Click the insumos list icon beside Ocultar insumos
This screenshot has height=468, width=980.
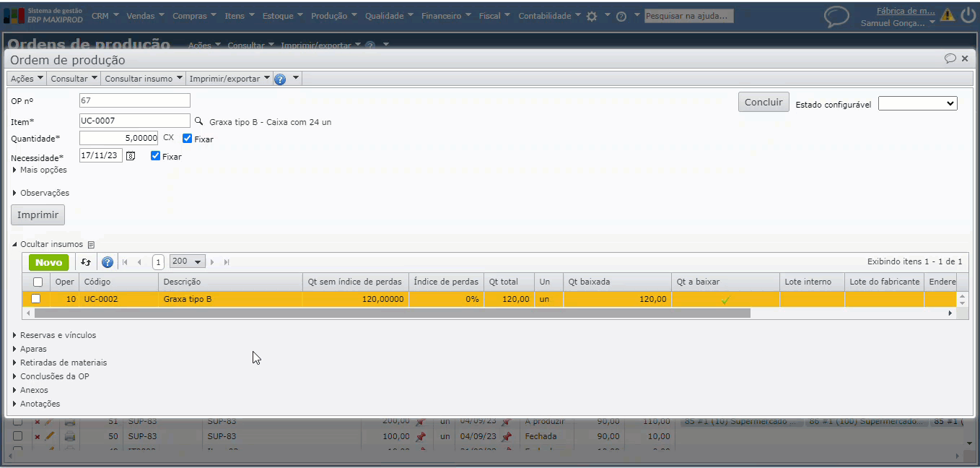click(x=91, y=245)
